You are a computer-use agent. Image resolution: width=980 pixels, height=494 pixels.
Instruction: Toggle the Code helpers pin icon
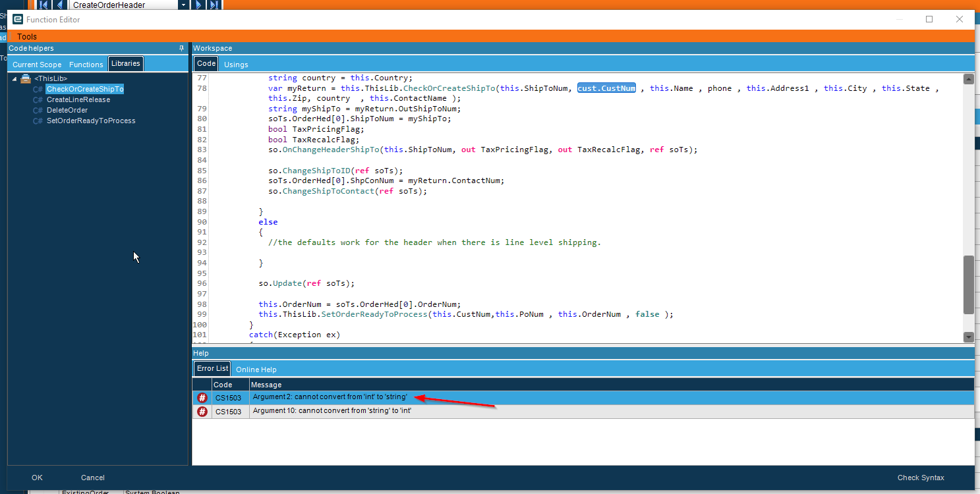pyautogui.click(x=182, y=48)
